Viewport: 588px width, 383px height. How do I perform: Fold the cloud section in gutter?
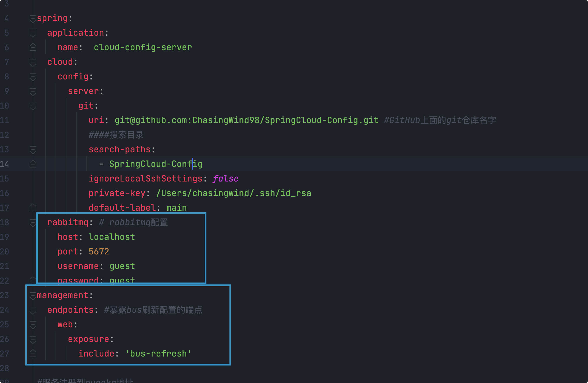33,62
